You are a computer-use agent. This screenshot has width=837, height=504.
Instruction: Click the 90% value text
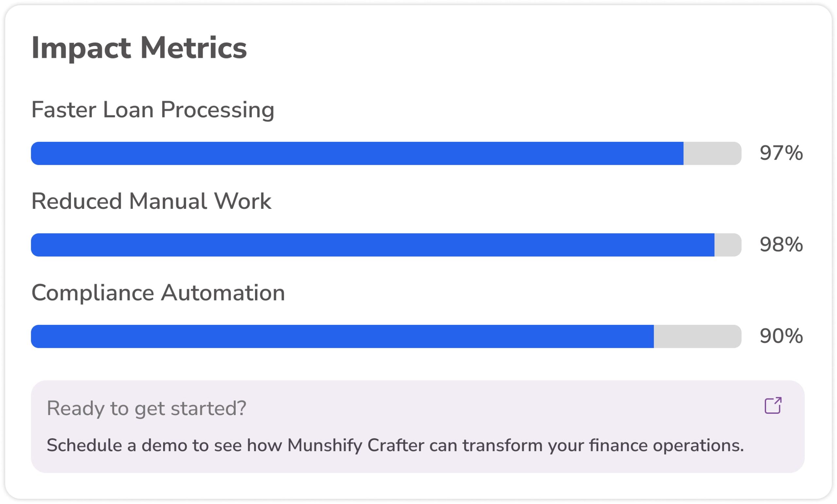point(781,336)
